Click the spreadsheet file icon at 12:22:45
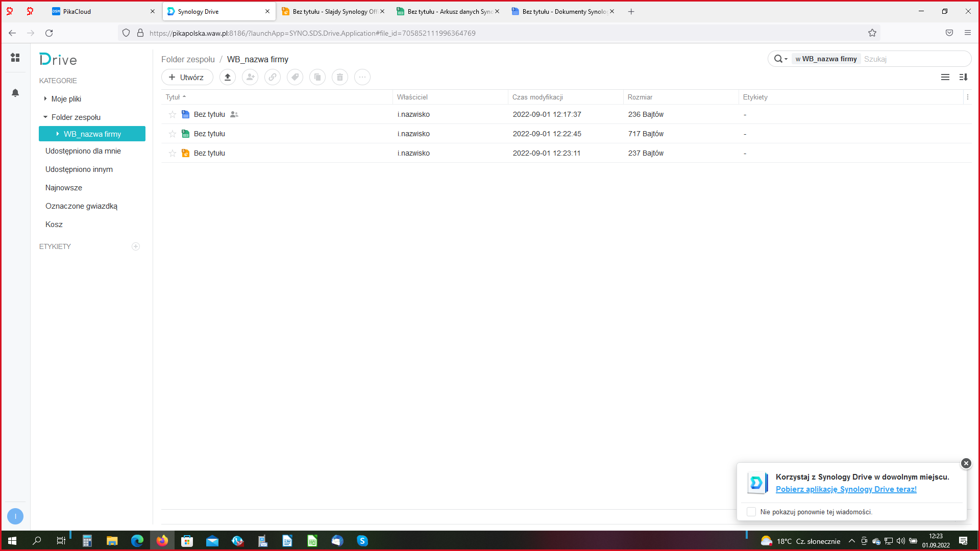980x551 pixels. [186, 134]
